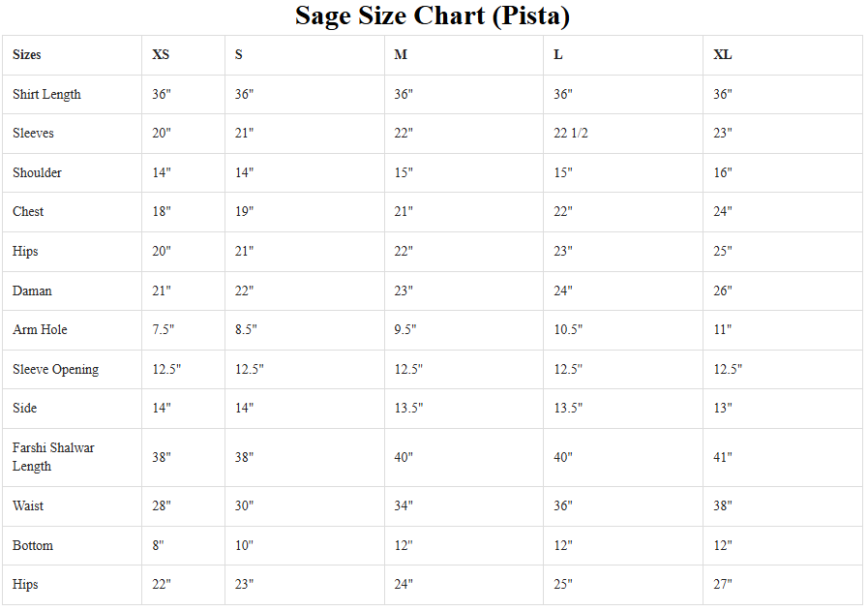Select the Sleeve Opening row label
The image size is (868, 611).
click(x=55, y=370)
